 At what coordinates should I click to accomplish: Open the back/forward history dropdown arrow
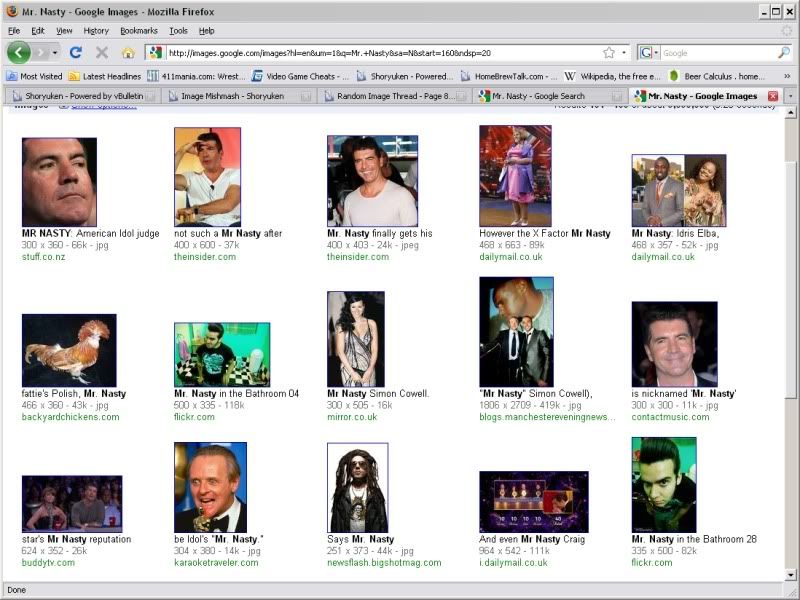(55, 53)
